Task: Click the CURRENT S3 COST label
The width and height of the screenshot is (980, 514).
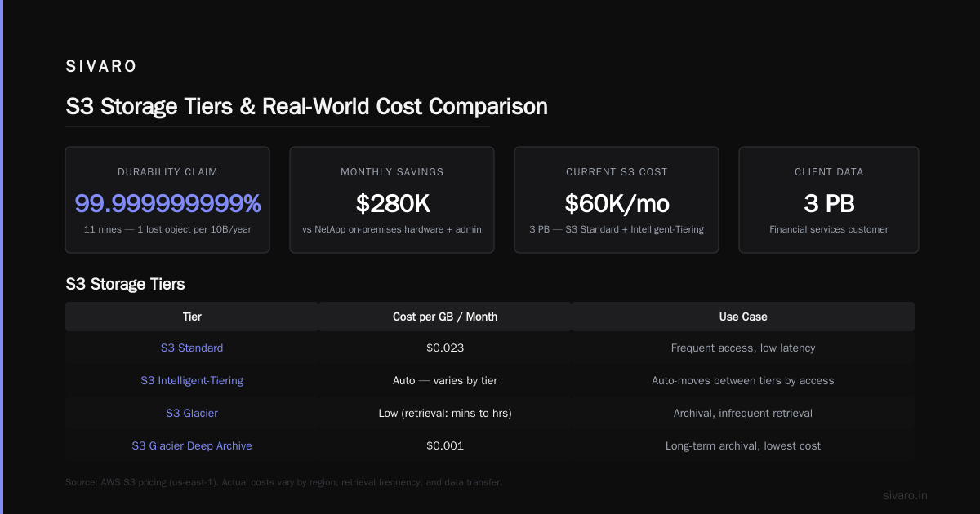Action: tap(617, 172)
